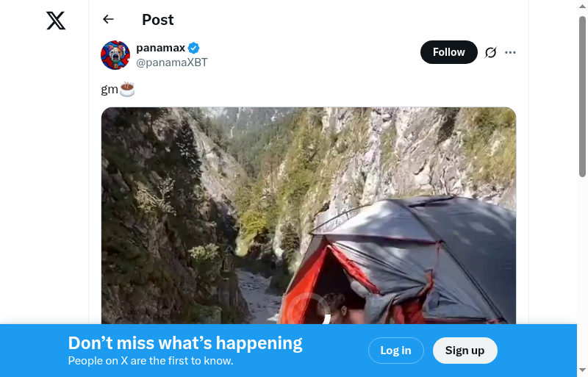The height and width of the screenshot is (377, 588).
Task: Click the "gm" post text
Action: click(x=109, y=90)
